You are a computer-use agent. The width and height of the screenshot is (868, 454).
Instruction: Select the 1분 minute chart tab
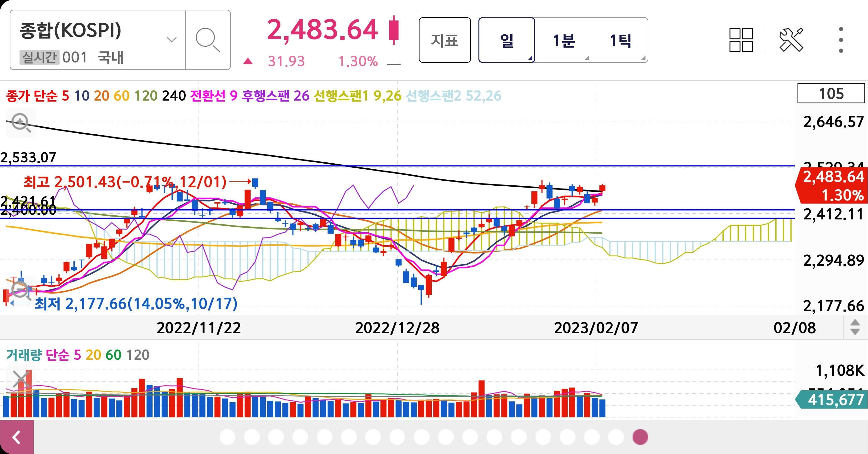point(564,40)
